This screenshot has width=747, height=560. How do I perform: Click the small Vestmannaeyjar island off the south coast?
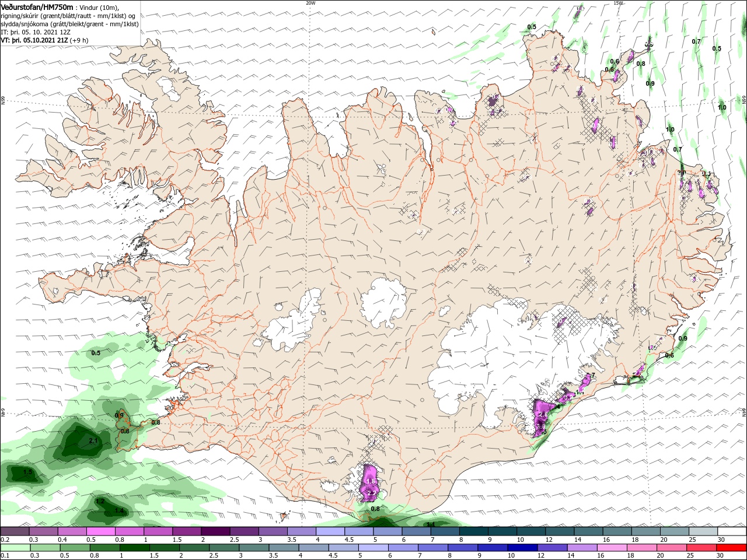point(284,516)
